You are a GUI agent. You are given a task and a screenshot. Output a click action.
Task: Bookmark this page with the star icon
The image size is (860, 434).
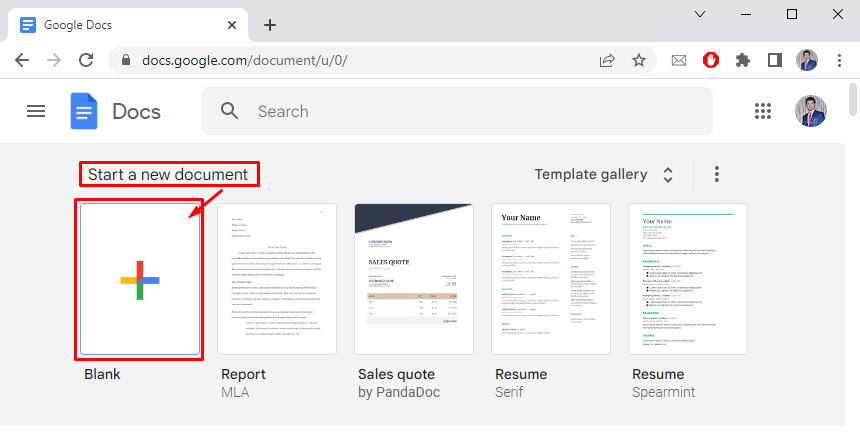(x=639, y=60)
